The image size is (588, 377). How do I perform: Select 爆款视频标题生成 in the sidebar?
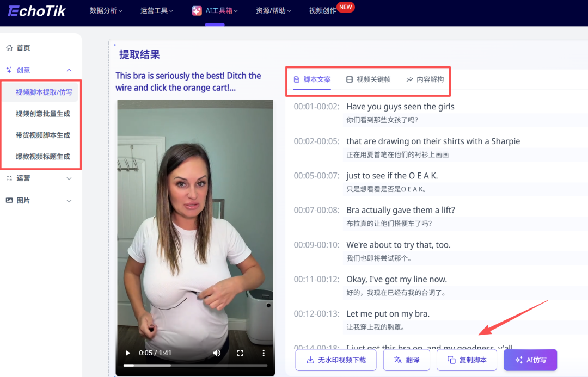(x=43, y=157)
